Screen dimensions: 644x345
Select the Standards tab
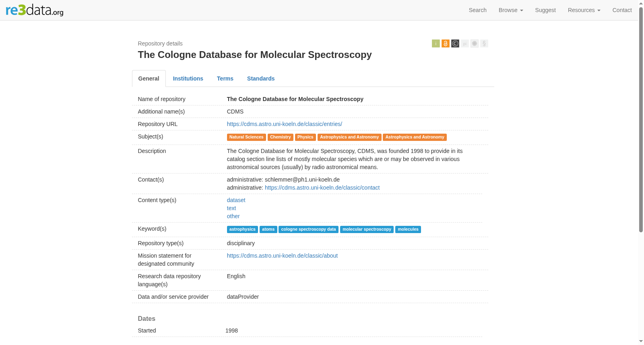pos(261,79)
